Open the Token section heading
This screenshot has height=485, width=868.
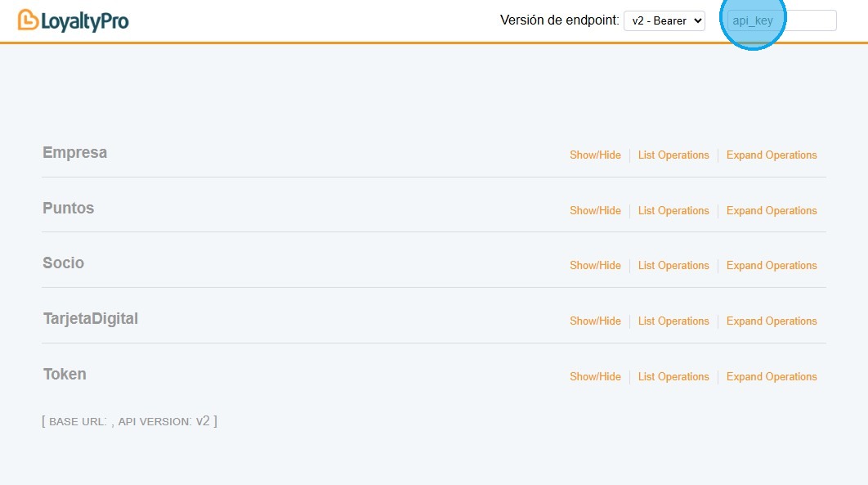coord(65,375)
